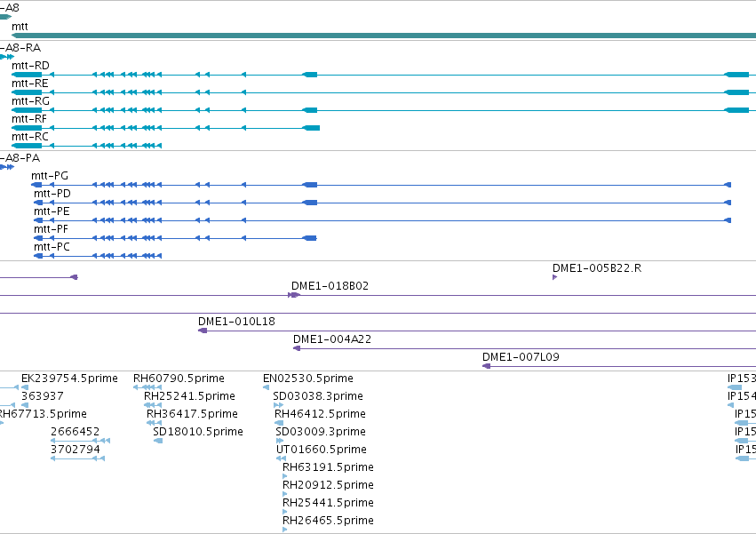The image size is (756, 534).
Task: Select the DME1-004A22 clone label
Action: pyautogui.click(x=332, y=339)
